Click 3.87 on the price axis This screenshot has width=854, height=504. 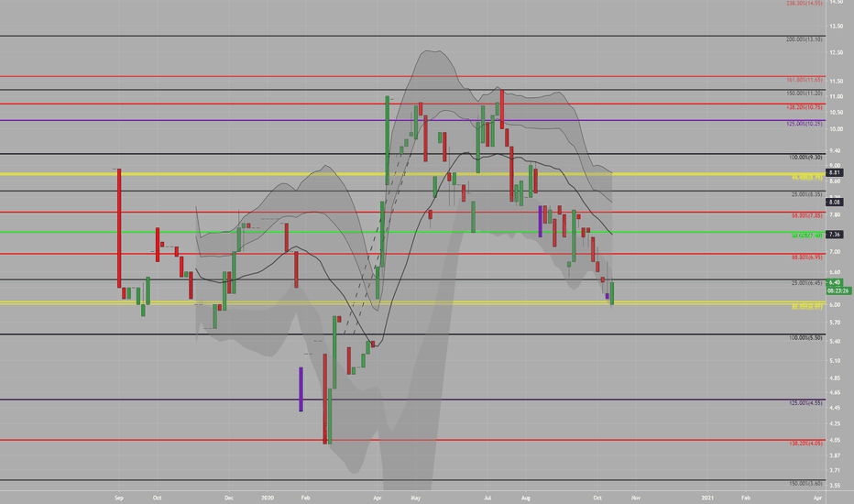coord(835,455)
